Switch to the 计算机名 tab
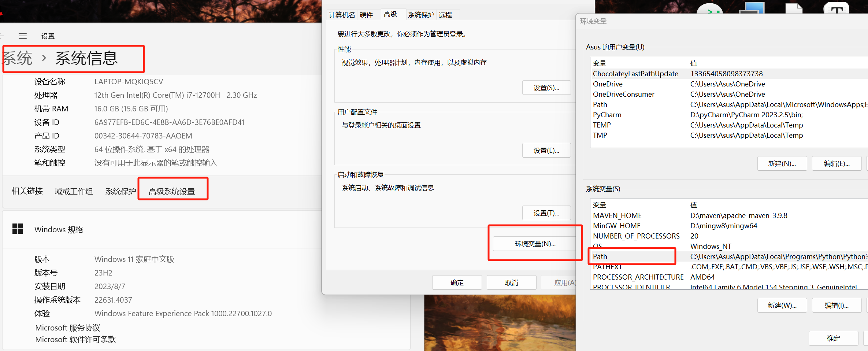Image resolution: width=868 pixels, height=351 pixels. tap(342, 15)
